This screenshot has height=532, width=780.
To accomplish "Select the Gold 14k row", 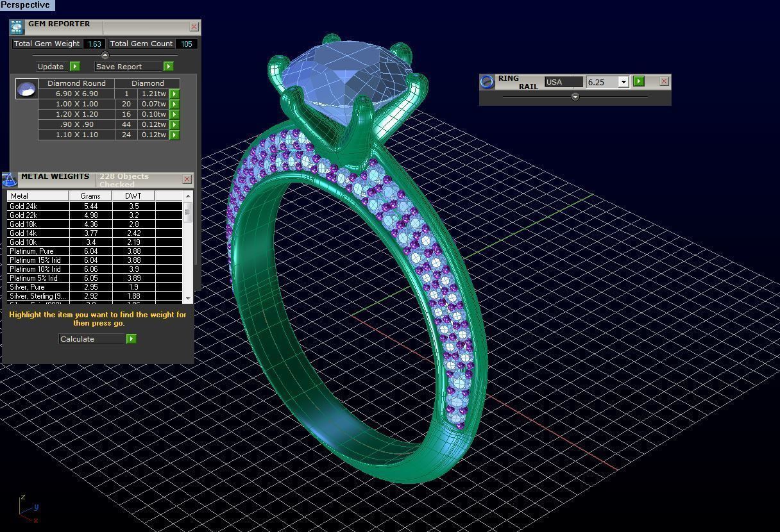I will tap(94, 233).
